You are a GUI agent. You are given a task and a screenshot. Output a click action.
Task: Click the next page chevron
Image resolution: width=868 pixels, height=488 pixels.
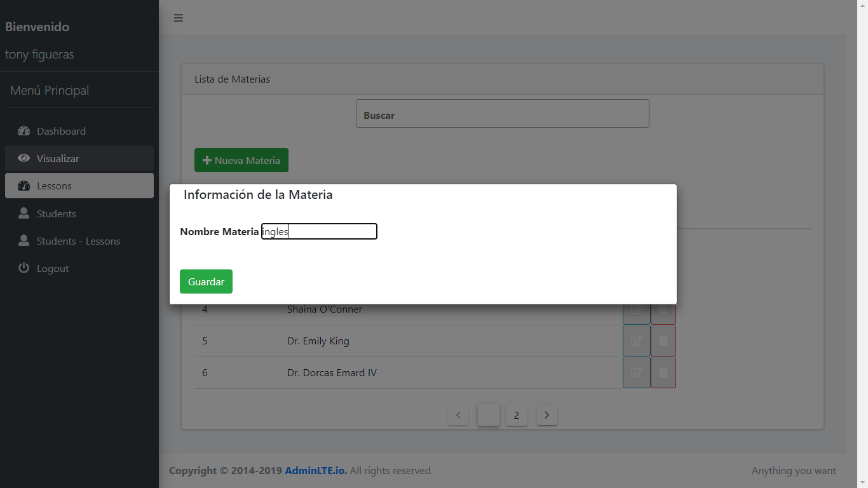coord(547,414)
